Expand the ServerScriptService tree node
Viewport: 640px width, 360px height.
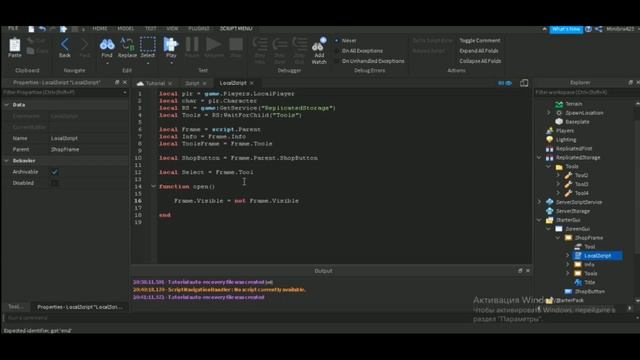coord(539,202)
